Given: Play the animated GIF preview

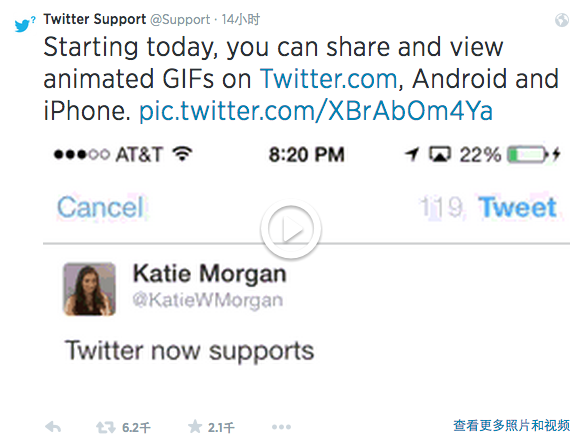Looking at the screenshot, I should 291,229.
